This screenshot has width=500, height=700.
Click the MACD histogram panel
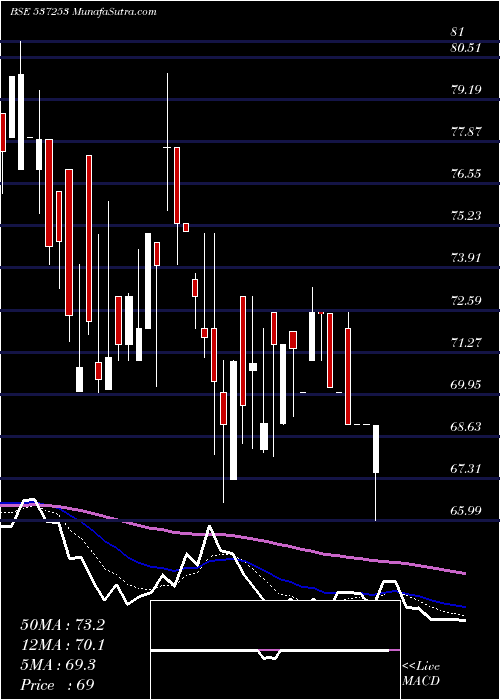click(275, 650)
